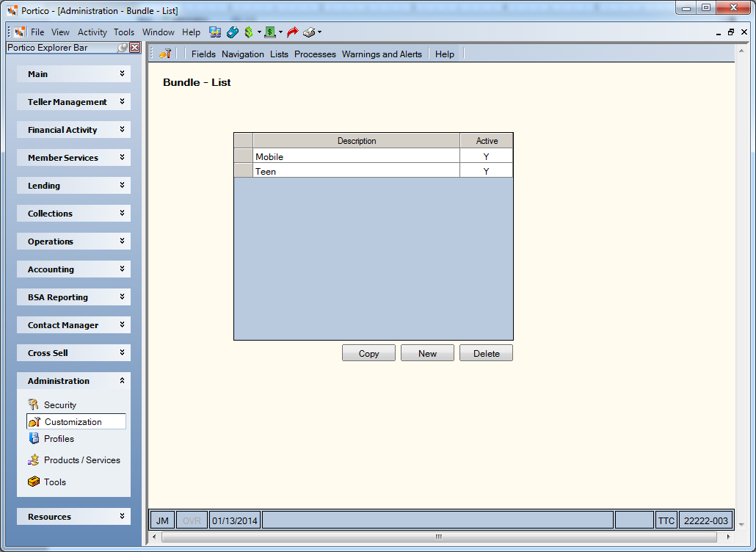Close the Portico Explorer Bar panel
756x552 pixels.
[135, 47]
